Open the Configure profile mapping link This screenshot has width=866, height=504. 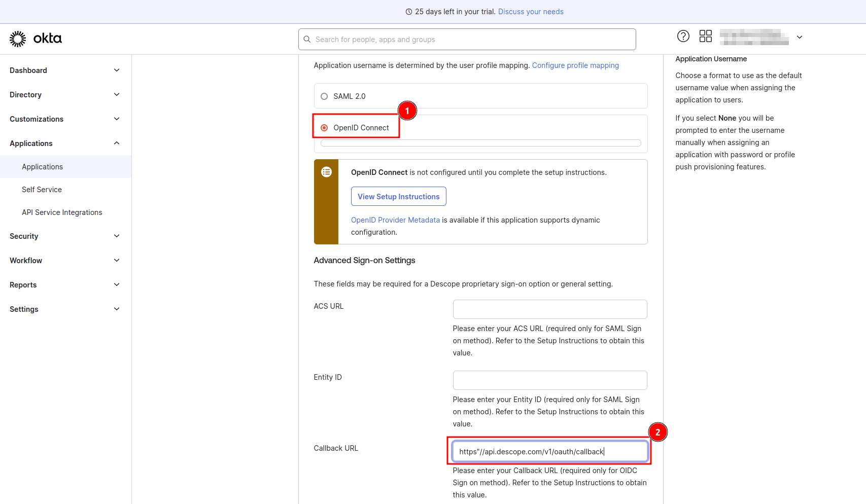575,65
